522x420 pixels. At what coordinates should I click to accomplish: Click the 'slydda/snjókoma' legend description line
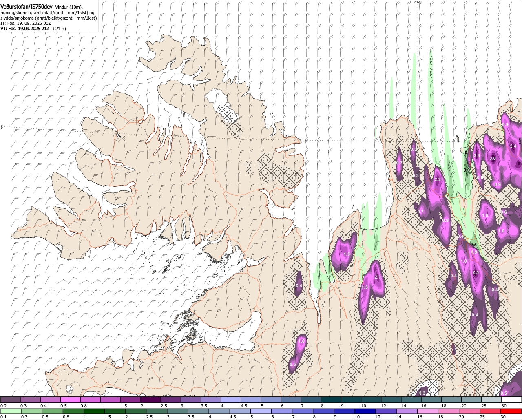pyautogui.click(x=49, y=18)
